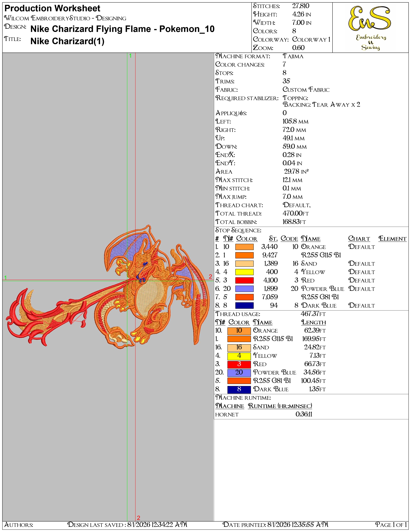Select the trims value "35"
411x532 pixels.
point(286,81)
